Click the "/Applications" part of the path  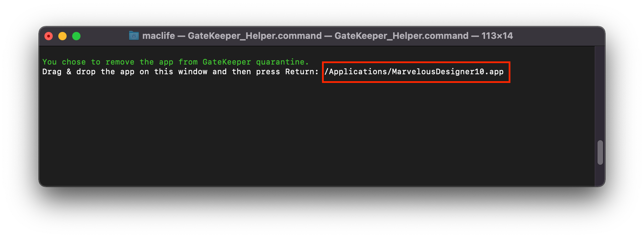click(x=355, y=72)
